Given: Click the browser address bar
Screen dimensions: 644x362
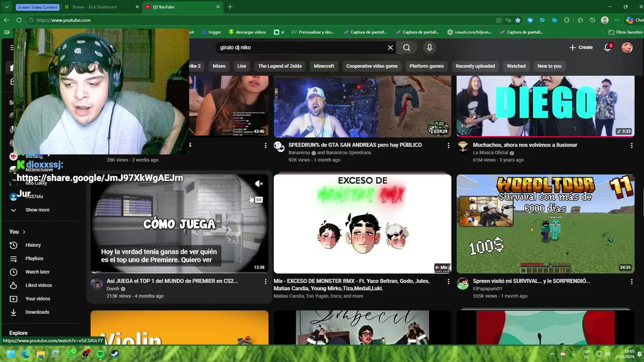Looking at the screenshot, I should click(x=262, y=20).
